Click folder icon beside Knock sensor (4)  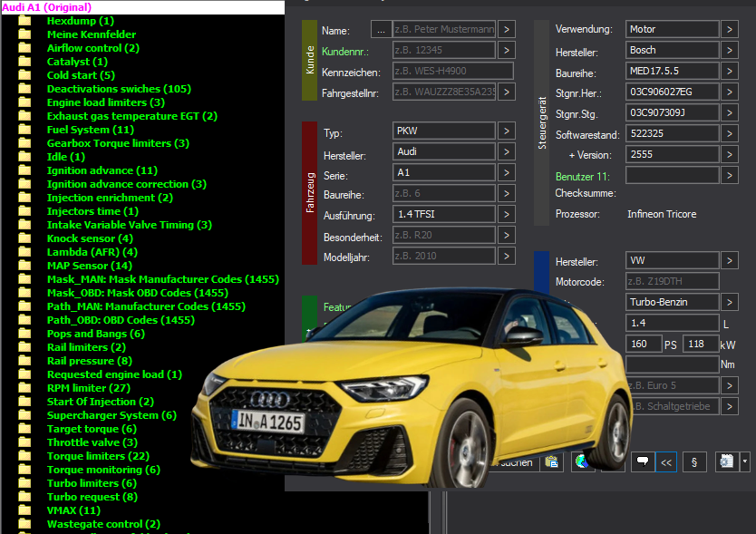tap(24, 238)
